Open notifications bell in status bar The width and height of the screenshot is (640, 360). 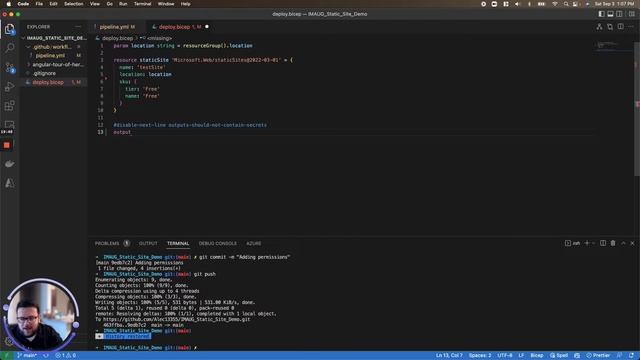631,356
